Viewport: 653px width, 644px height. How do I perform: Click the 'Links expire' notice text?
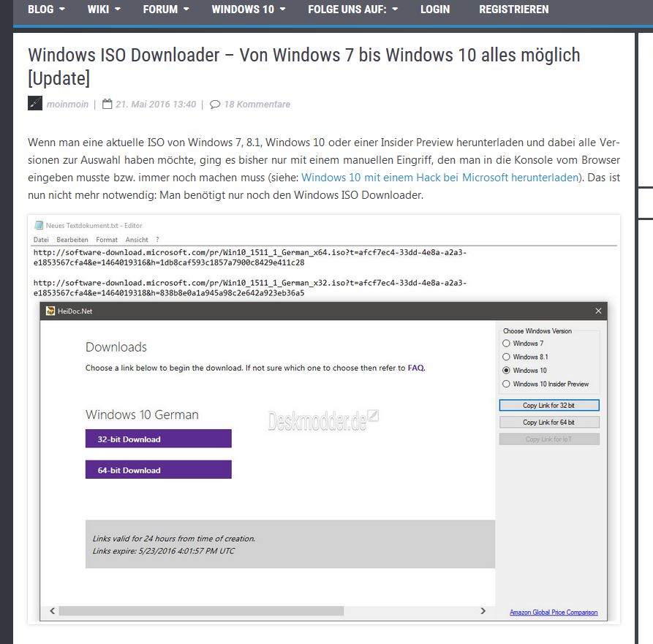(x=163, y=551)
